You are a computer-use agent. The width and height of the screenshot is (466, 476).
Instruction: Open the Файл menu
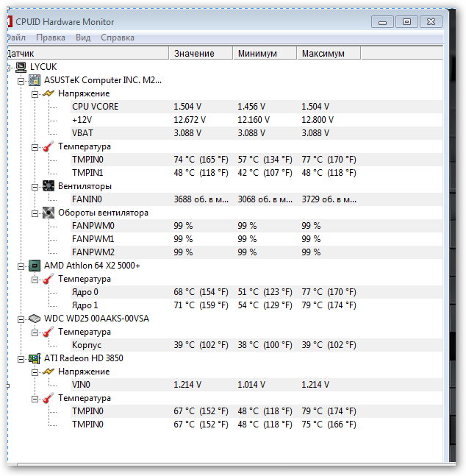point(17,38)
